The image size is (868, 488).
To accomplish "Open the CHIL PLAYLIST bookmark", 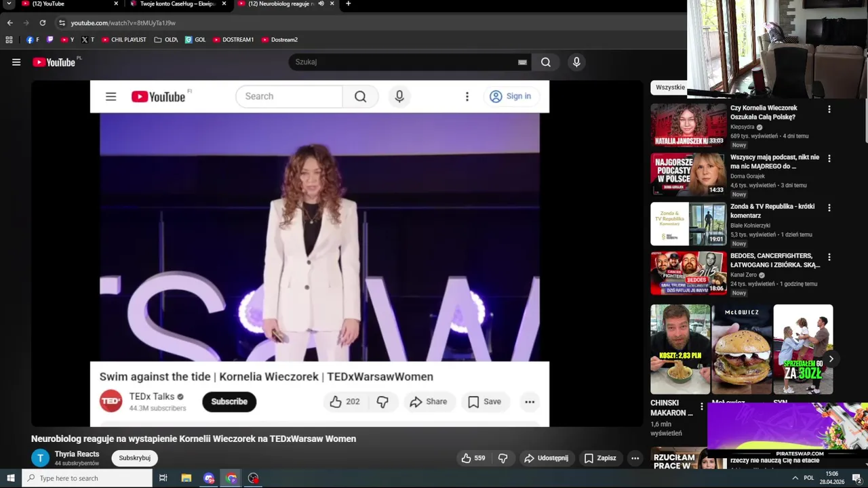I will [x=124, y=40].
